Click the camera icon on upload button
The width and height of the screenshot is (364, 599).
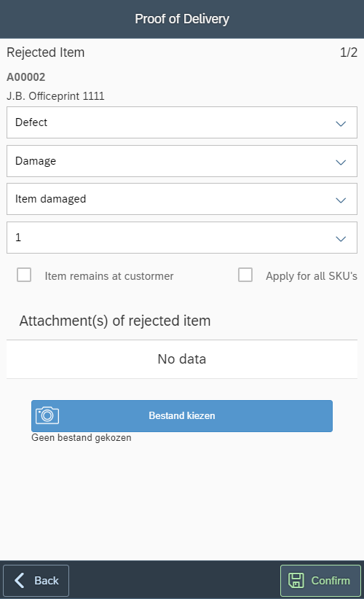(x=47, y=415)
